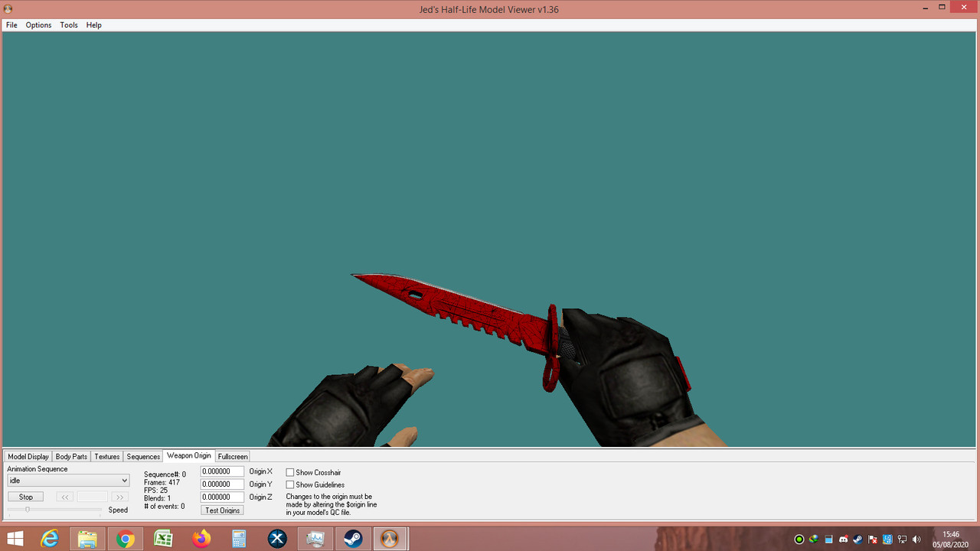The image size is (980, 551).
Task: Open the File menu
Action: [x=11, y=25]
